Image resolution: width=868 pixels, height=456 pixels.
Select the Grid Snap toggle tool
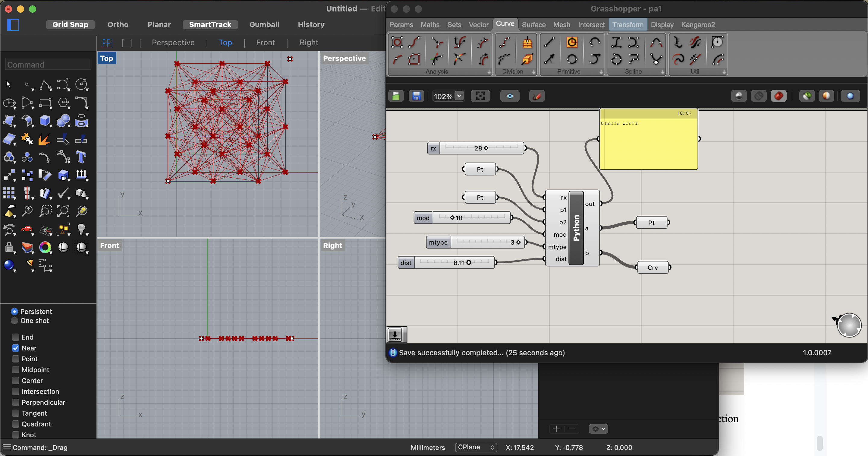(70, 24)
